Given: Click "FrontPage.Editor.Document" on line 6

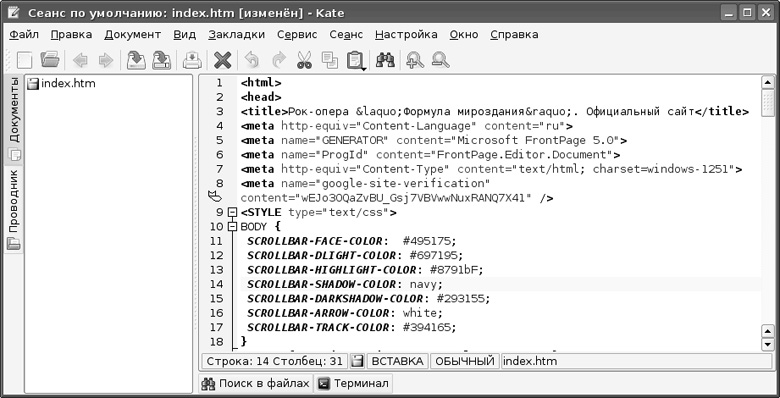Looking at the screenshot, I should pyautogui.click(x=521, y=155).
